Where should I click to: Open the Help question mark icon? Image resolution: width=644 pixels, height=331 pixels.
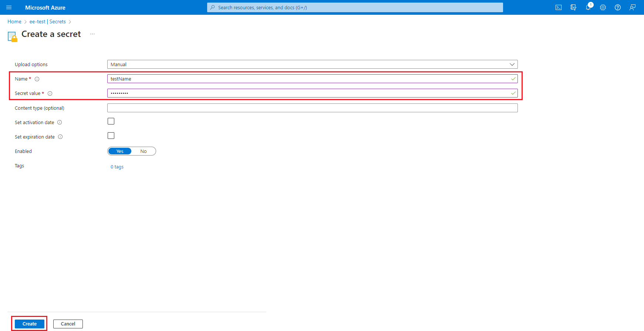coord(618,7)
